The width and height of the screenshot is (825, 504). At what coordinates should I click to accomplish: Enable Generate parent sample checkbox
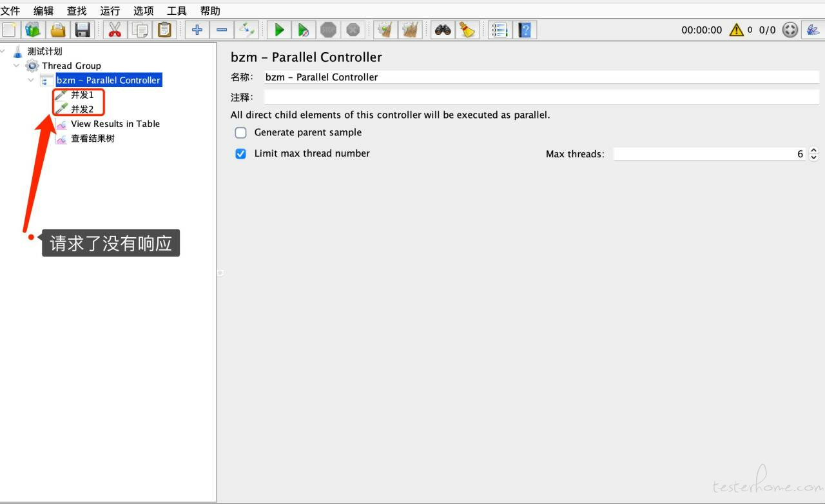click(x=240, y=133)
